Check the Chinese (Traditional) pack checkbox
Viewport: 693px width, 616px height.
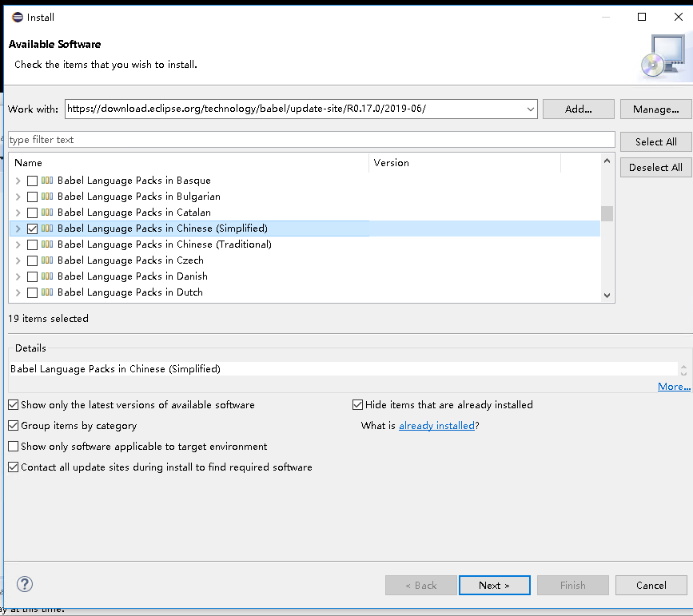click(x=32, y=244)
